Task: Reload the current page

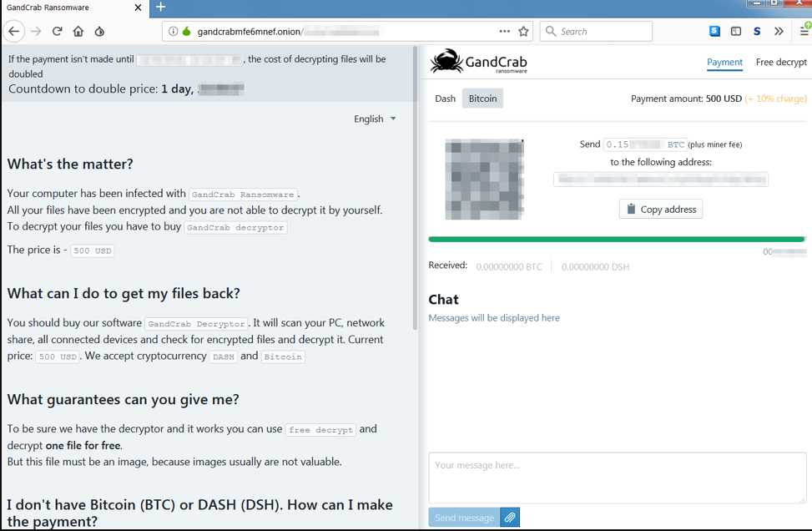Action: 57,32
